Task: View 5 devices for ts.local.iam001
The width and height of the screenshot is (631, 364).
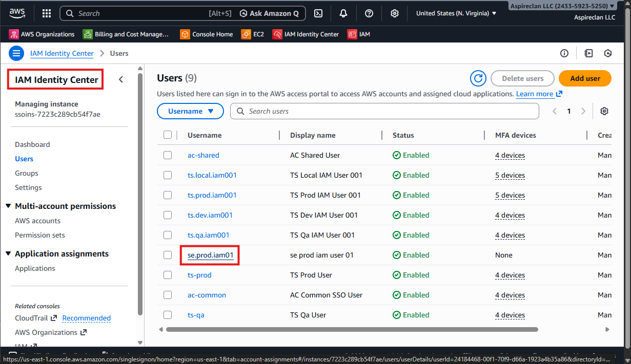Action: point(510,175)
